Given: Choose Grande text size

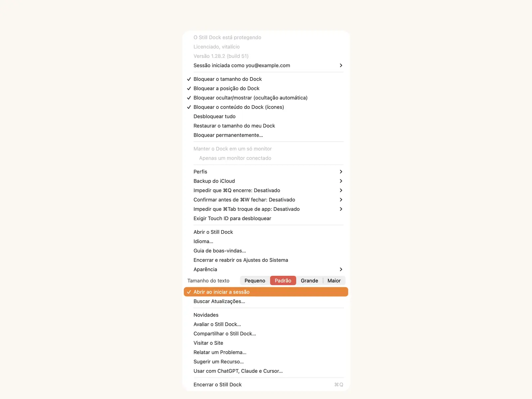Looking at the screenshot, I should tap(309, 281).
